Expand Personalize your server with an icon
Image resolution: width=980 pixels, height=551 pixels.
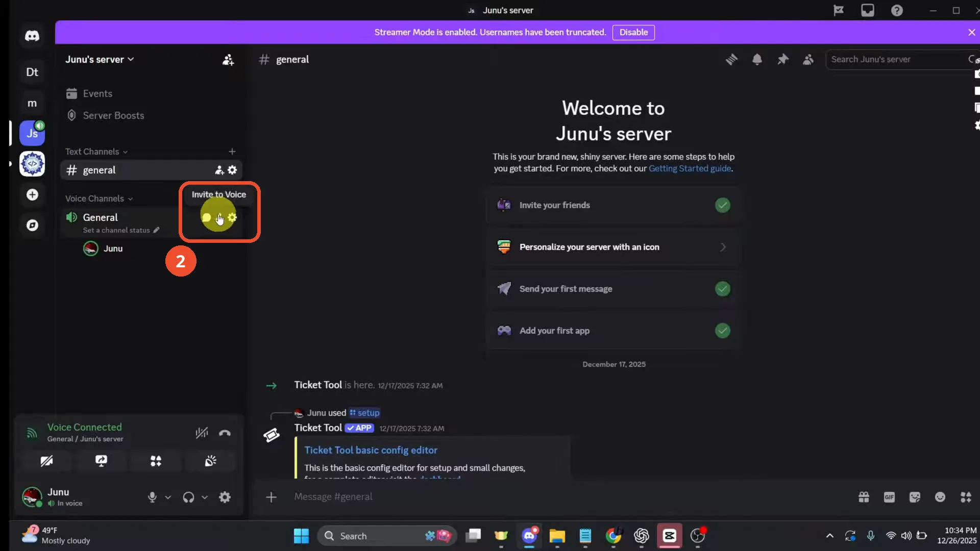(x=614, y=247)
